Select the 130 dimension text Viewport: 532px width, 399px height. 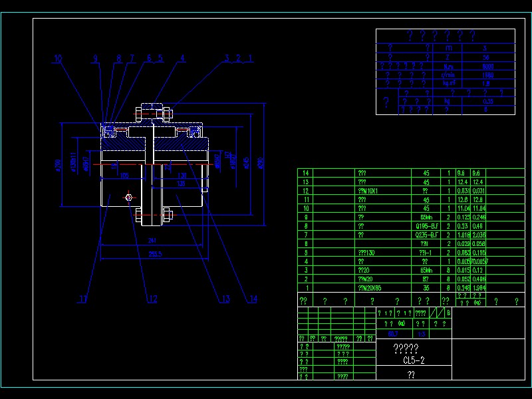coord(182,176)
